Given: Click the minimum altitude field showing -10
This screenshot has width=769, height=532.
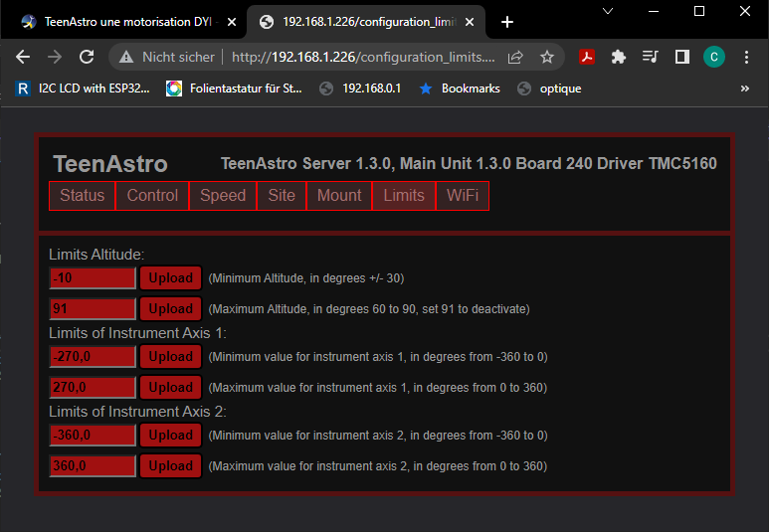Looking at the screenshot, I should point(93,278).
